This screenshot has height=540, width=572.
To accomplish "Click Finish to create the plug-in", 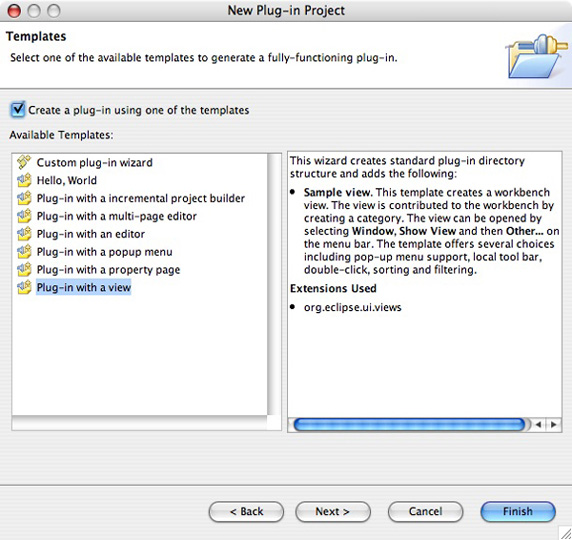I will pos(518,512).
